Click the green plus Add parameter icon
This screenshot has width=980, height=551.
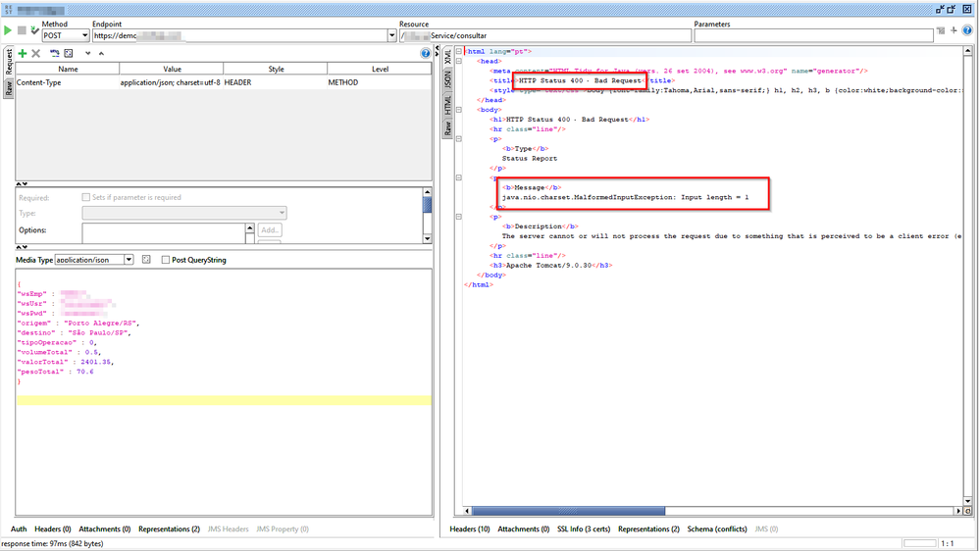[22, 53]
